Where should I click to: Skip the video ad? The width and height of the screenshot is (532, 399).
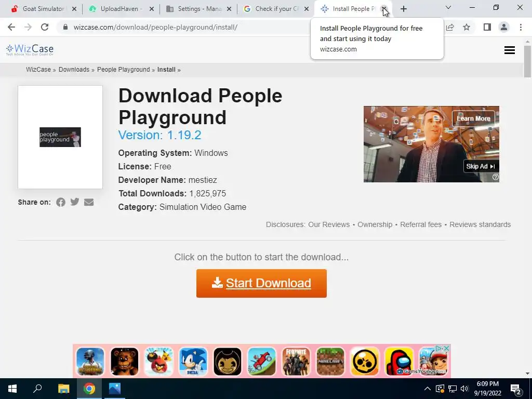[x=481, y=166]
